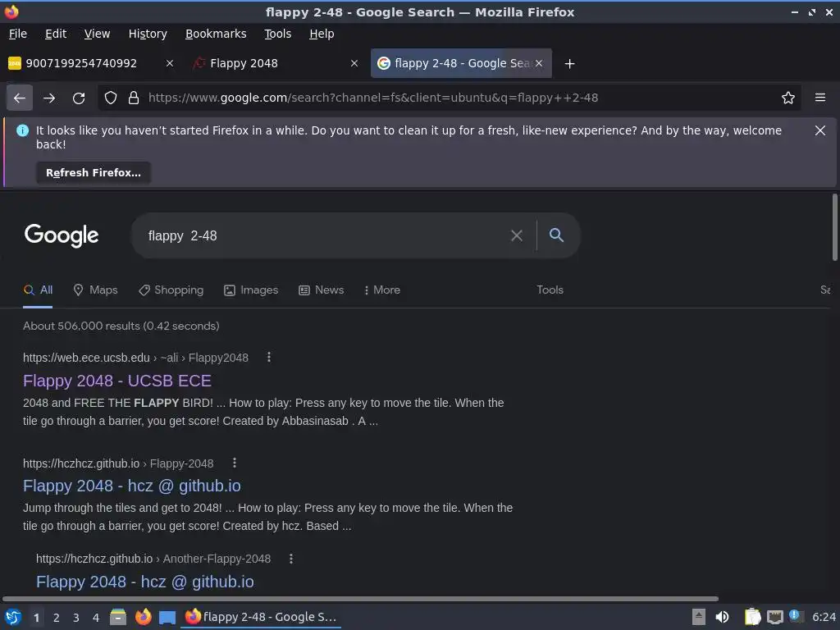This screenshot has width=840, height=630.
Task: Go forward with the forward arrow button
Action: pos(49,98)
